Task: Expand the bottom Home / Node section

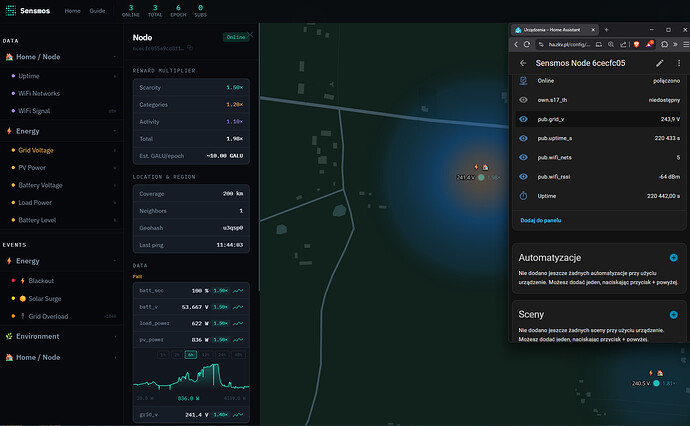Action: pyautogui.click(x=62, y=357)
